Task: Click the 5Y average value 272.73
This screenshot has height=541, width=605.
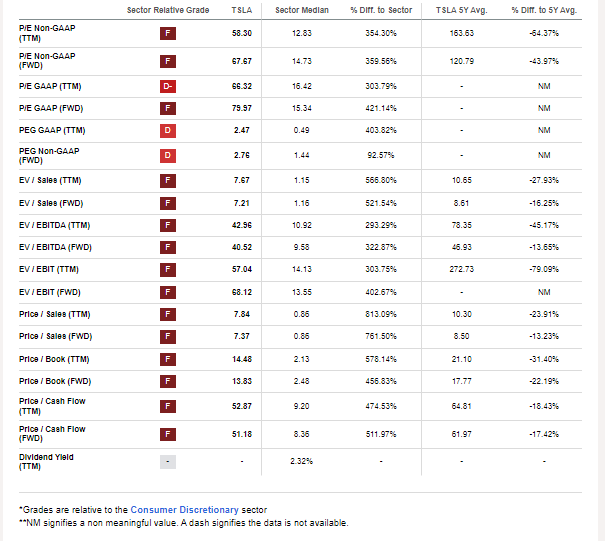Action: click(x=461, y=269)
